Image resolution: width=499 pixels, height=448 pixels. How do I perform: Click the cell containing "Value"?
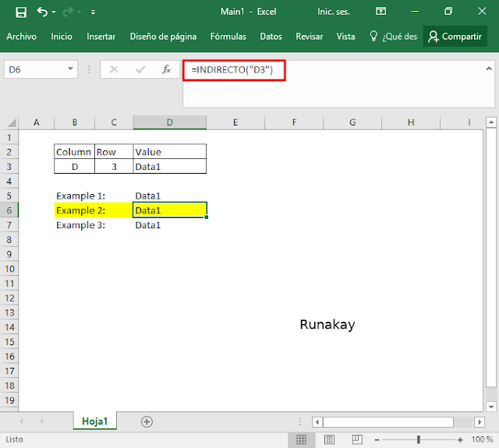(x=170, y=152)
